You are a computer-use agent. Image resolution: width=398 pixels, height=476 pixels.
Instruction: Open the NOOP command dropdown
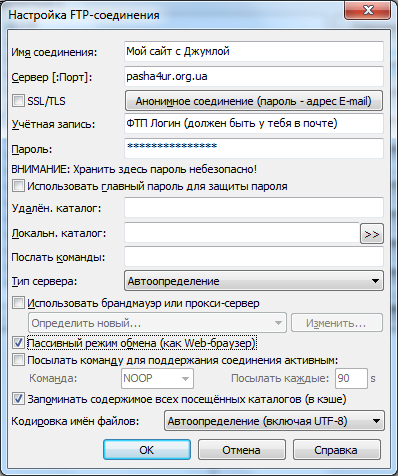point(157,378)
